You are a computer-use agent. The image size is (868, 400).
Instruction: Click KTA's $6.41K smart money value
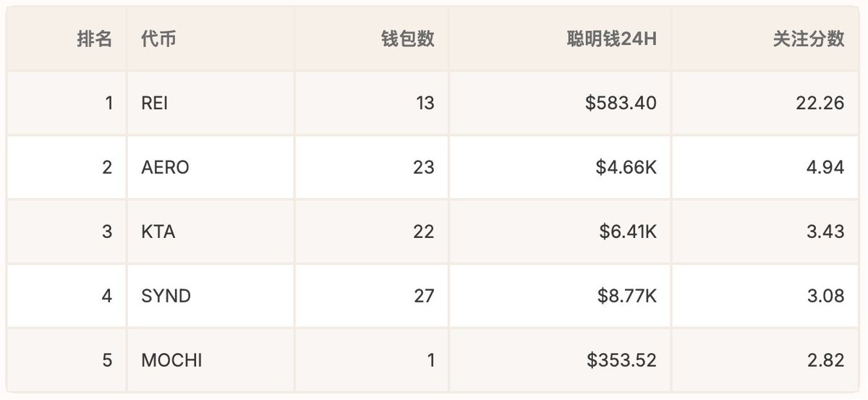click(x=628, y=231)
